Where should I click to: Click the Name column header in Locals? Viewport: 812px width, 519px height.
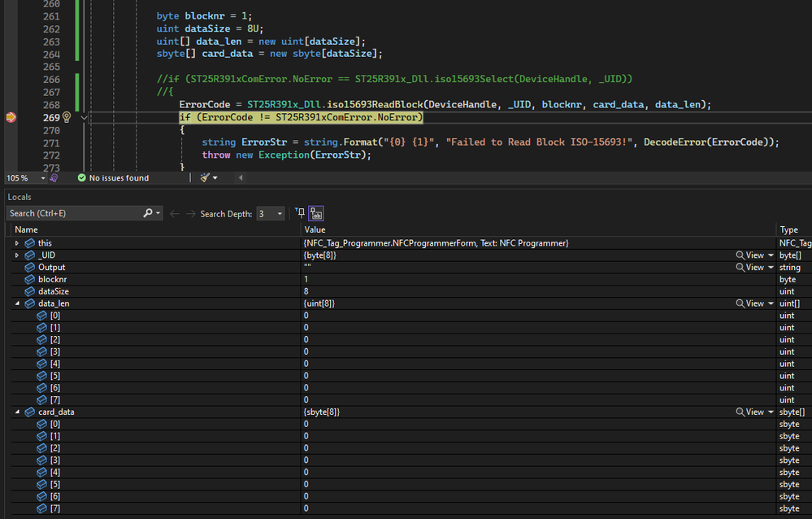(27, 229)
